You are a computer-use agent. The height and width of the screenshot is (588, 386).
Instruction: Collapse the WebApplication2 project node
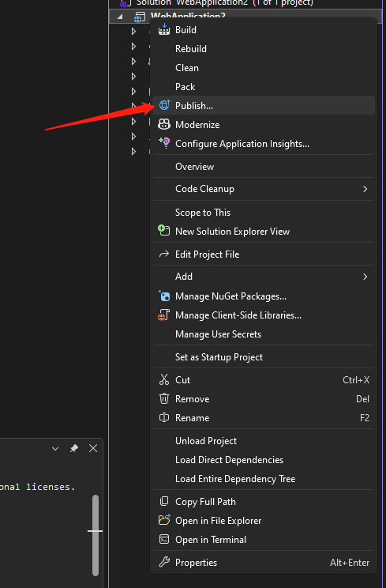[x=120, y=17]
